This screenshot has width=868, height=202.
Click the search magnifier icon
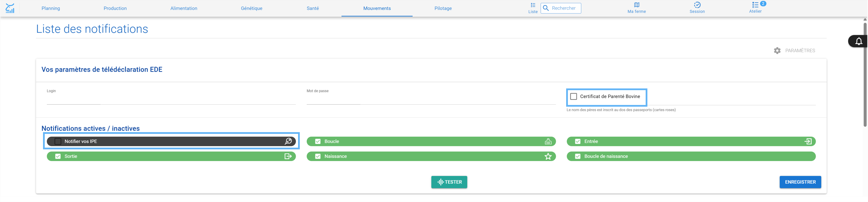click(x=546, y=8)
